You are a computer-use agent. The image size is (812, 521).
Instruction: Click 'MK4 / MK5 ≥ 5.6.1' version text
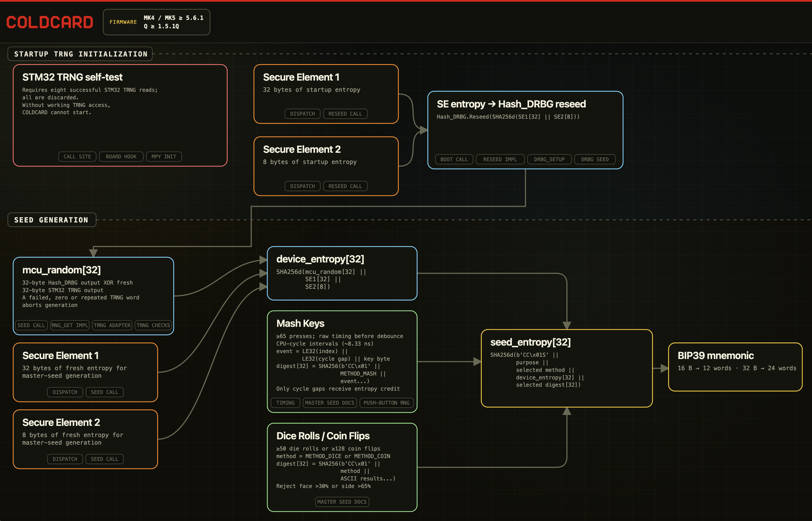174,18
